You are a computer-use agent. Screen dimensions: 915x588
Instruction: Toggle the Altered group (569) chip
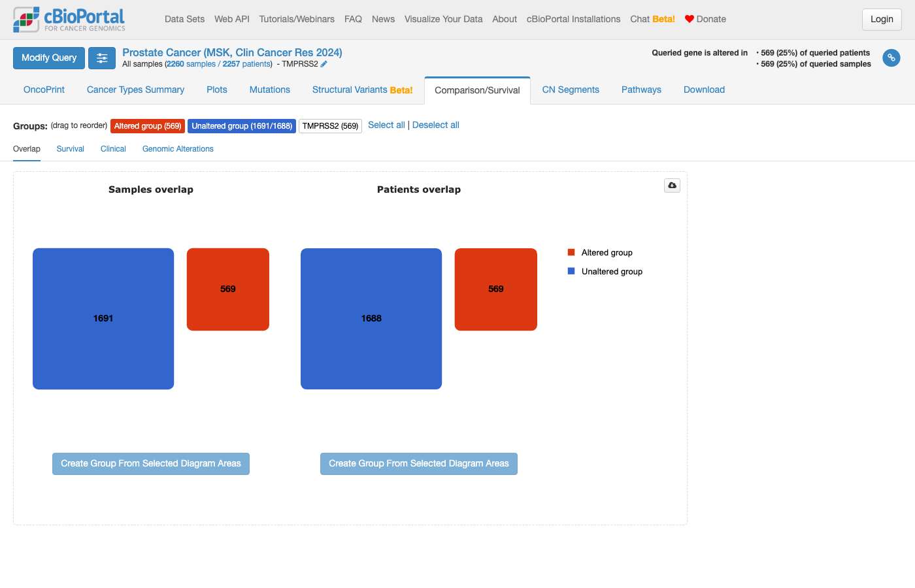click(148, 126)
